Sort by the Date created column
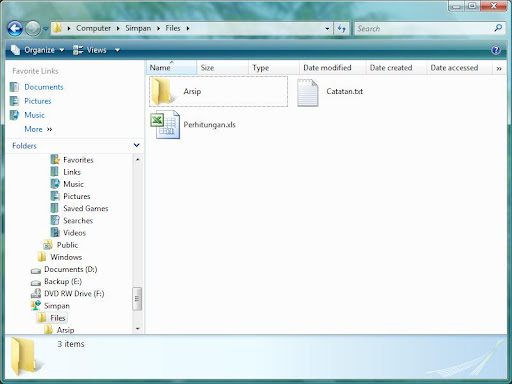 396,68
